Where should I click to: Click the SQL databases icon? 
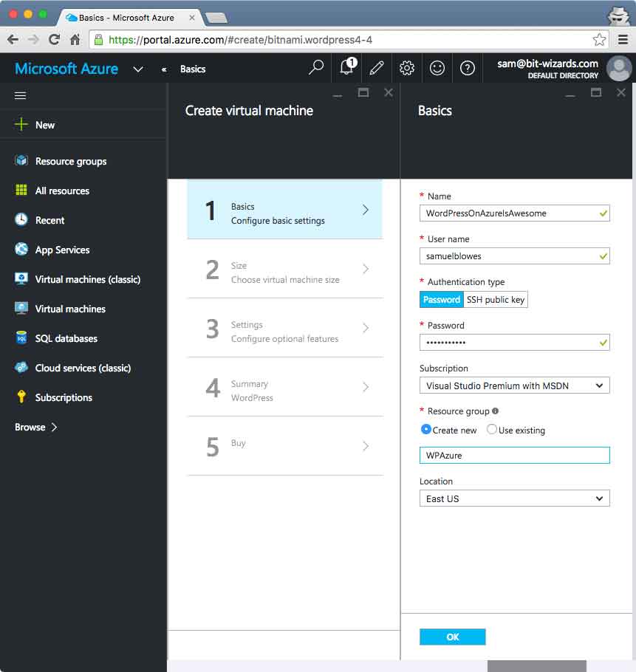click(x=21, y=337)
